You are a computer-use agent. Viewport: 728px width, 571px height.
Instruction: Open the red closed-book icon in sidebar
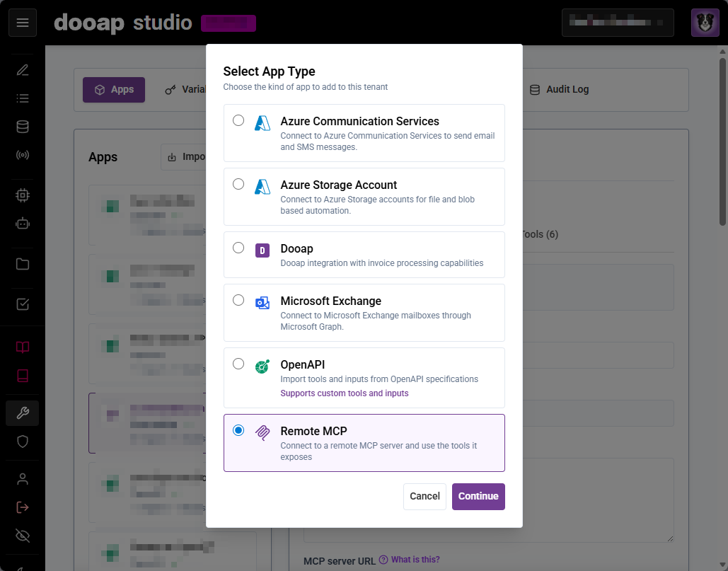tap(23, 376)
